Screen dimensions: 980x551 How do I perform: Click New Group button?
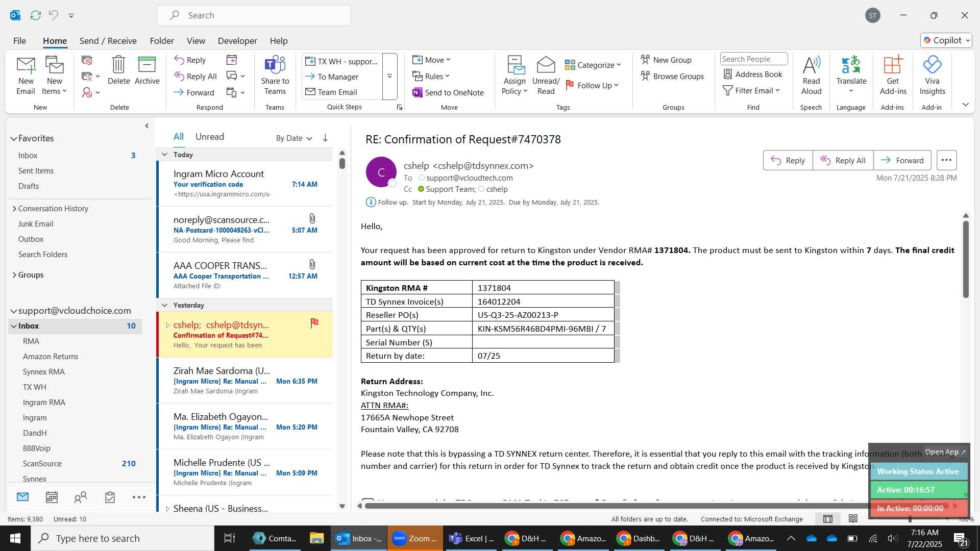[666, 60]
